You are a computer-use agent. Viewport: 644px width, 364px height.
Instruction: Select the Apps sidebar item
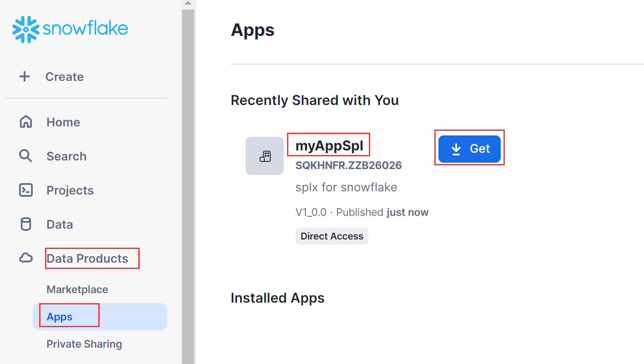point(60,317)
